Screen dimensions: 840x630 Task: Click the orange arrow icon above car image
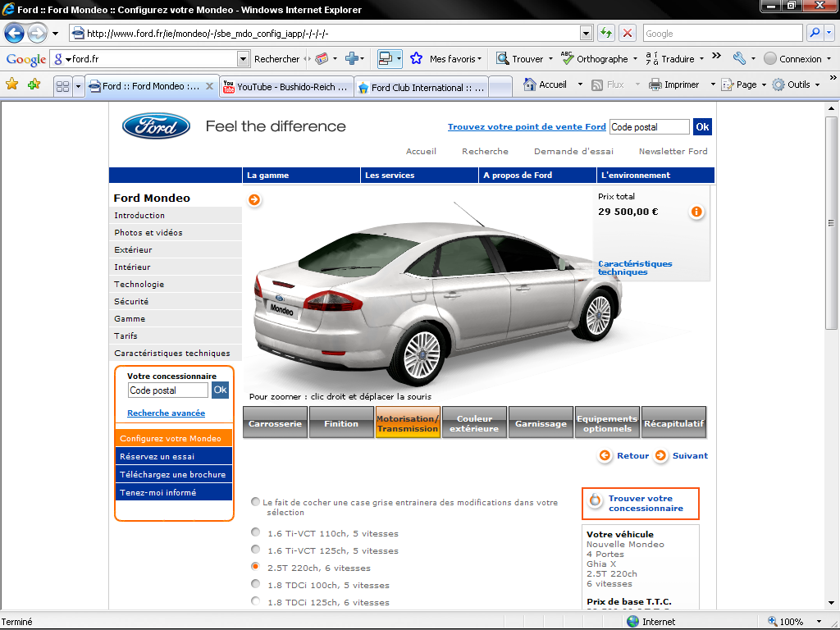[x=254, y=200]
